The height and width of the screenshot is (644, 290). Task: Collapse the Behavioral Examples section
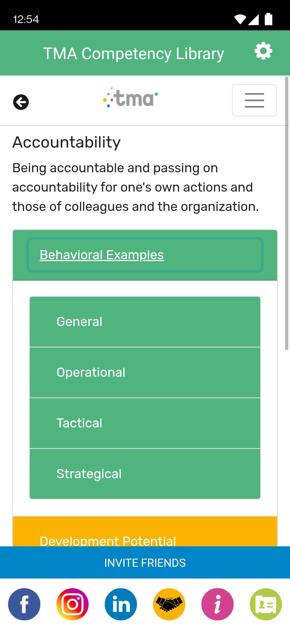pos(145,255)
